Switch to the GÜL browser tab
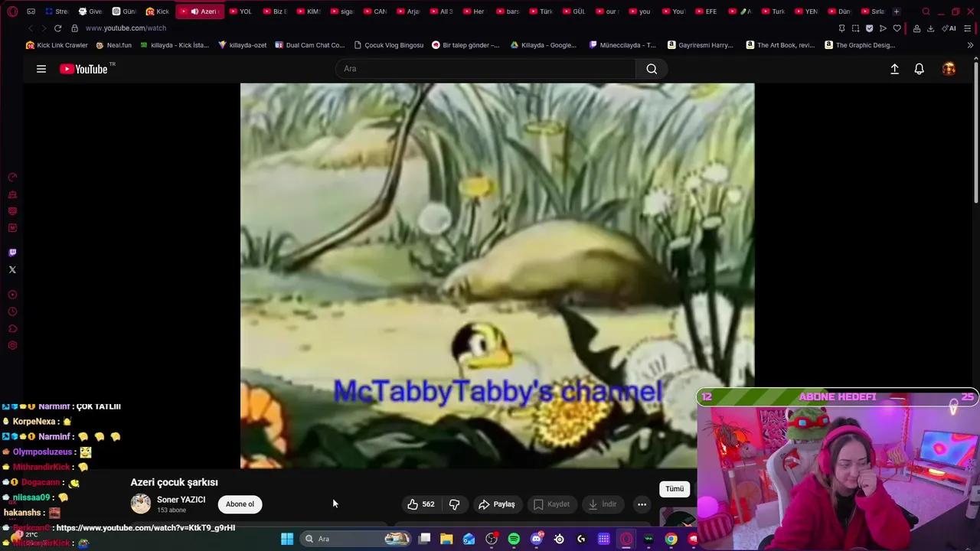 pos(573,11)
